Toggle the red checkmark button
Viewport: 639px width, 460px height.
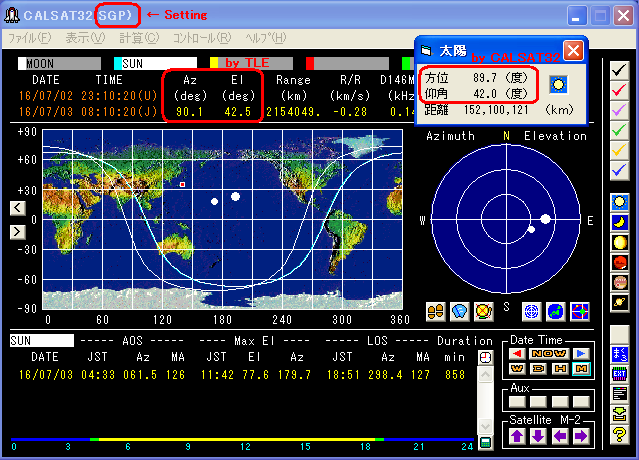tap(619, 90)
